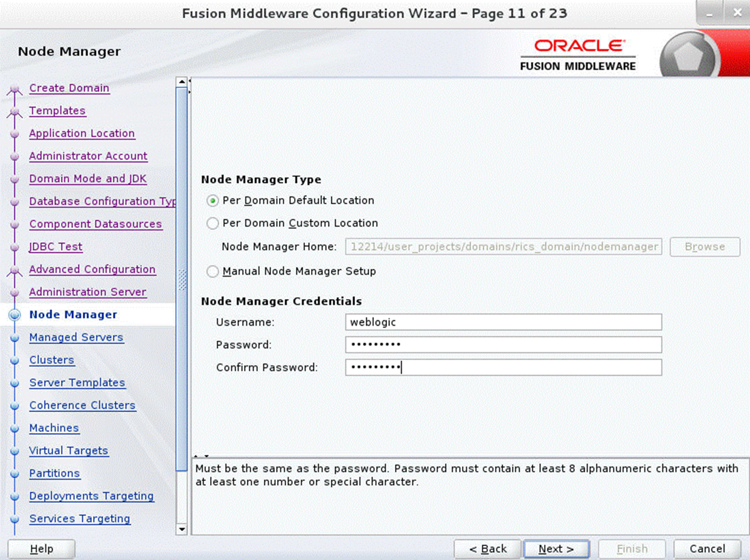Open the Clusters step

51,360
